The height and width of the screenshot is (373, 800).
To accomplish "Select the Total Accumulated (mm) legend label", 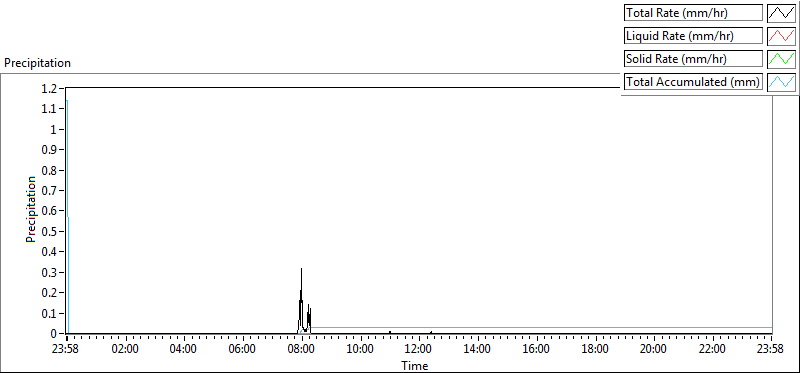I will [693, 82].
